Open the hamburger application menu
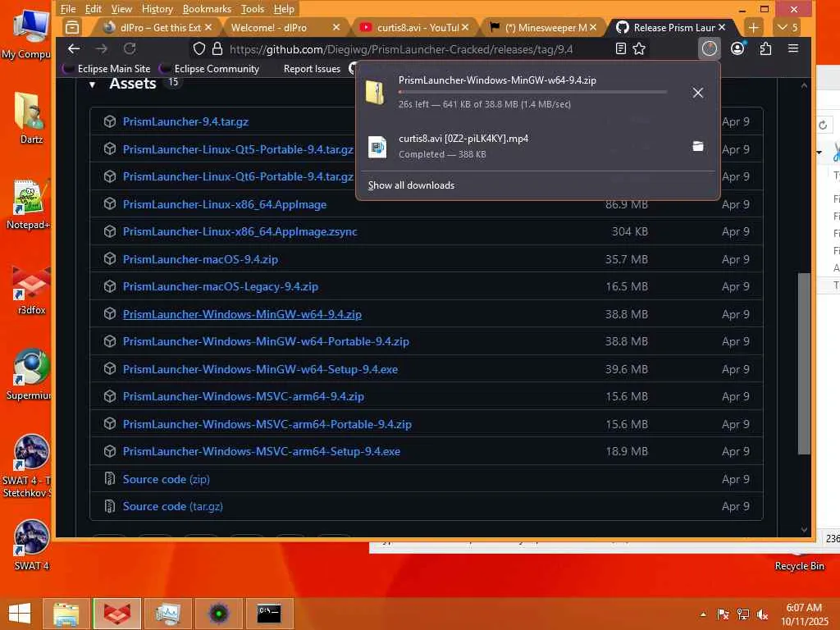 [x=793, y=48]
